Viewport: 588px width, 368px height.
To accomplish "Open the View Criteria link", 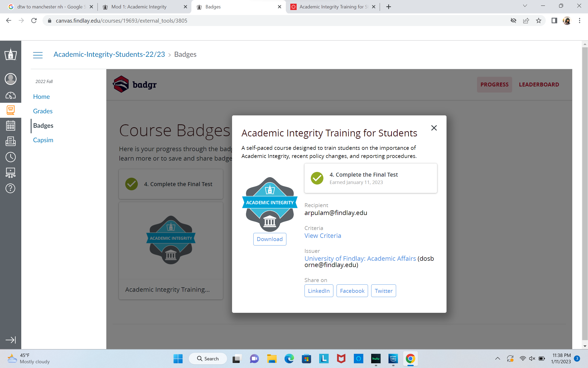I will [x=323, y=236].
